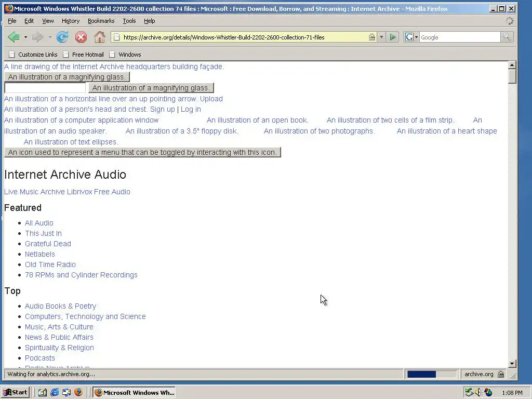Expand the address bar URL dropdown

coord(381,37)
